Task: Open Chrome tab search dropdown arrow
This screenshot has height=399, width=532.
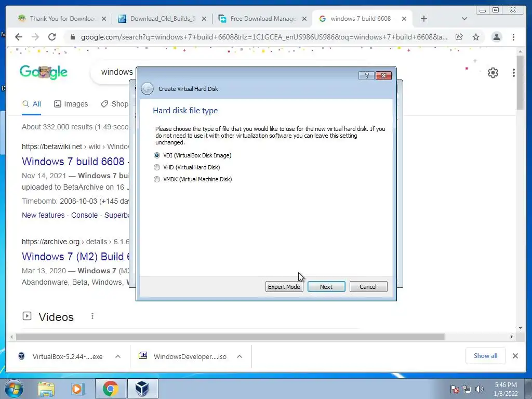Action: coord(464,19)
